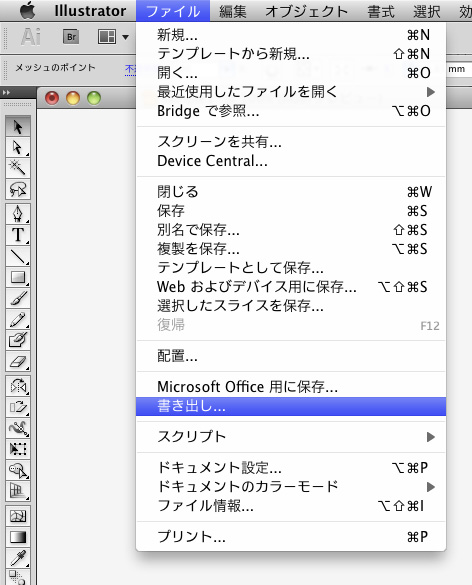Select the Eraser tool
Image resolution: width=472 pixels, height=585 pixels.
(x=18, y=361)
